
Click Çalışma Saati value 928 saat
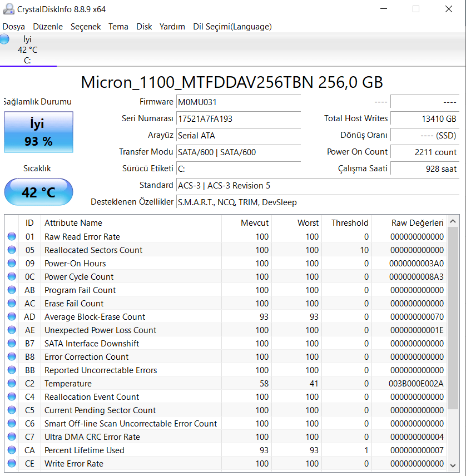point(425,169)
